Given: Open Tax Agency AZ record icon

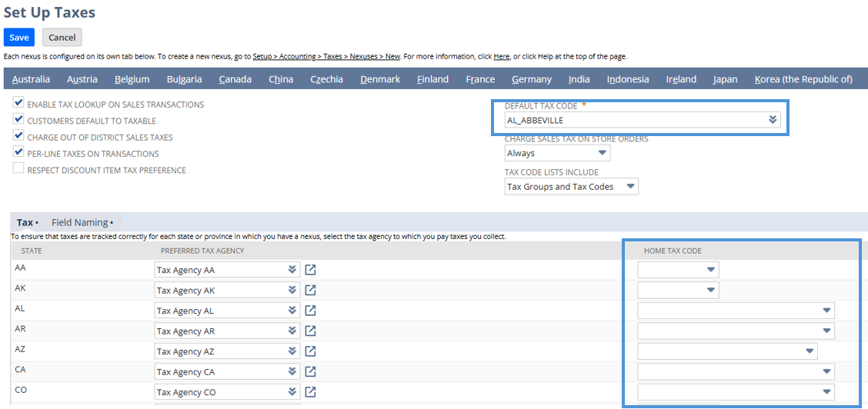Looking at the screenshot, I should point(311,351).
